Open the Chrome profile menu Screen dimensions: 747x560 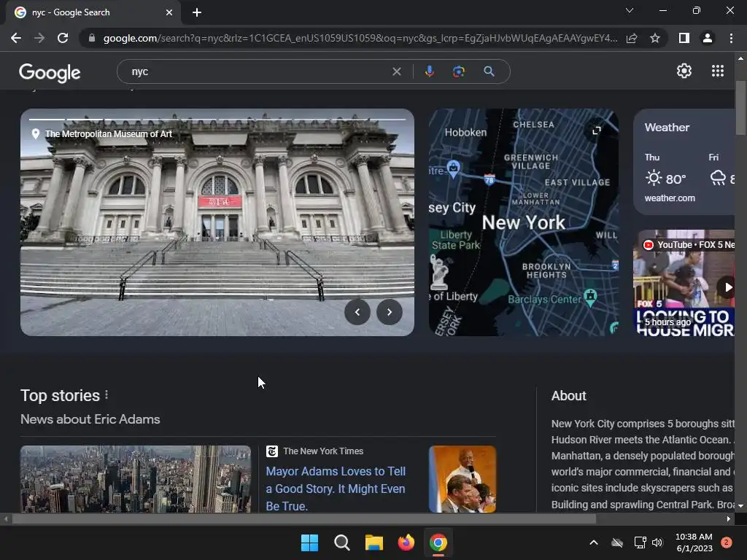(x=708, y=38)
